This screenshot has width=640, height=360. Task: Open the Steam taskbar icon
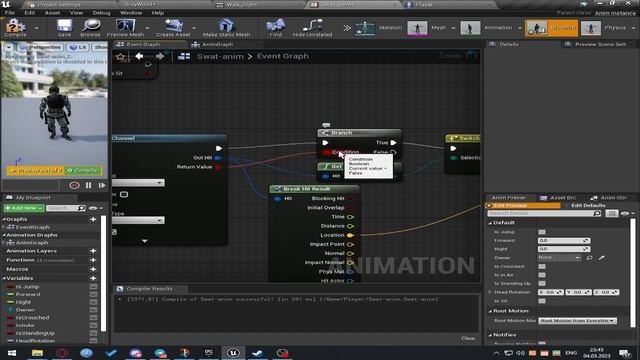click(257, 353)
